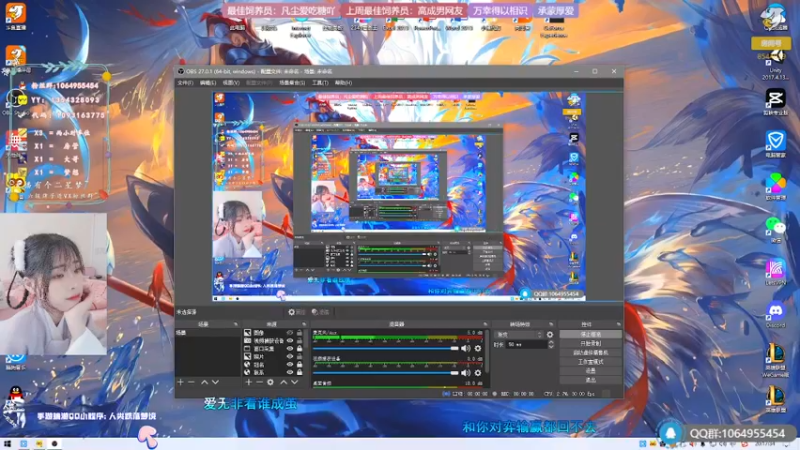This screenshot has height=450, width=800.
Task: Open Windows Start button
Action: click(8, 444)
